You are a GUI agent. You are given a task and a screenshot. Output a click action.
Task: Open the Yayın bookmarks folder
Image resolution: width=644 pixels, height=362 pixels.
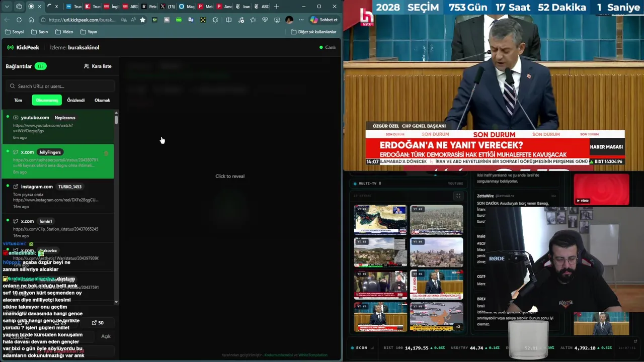pos(89,32)
